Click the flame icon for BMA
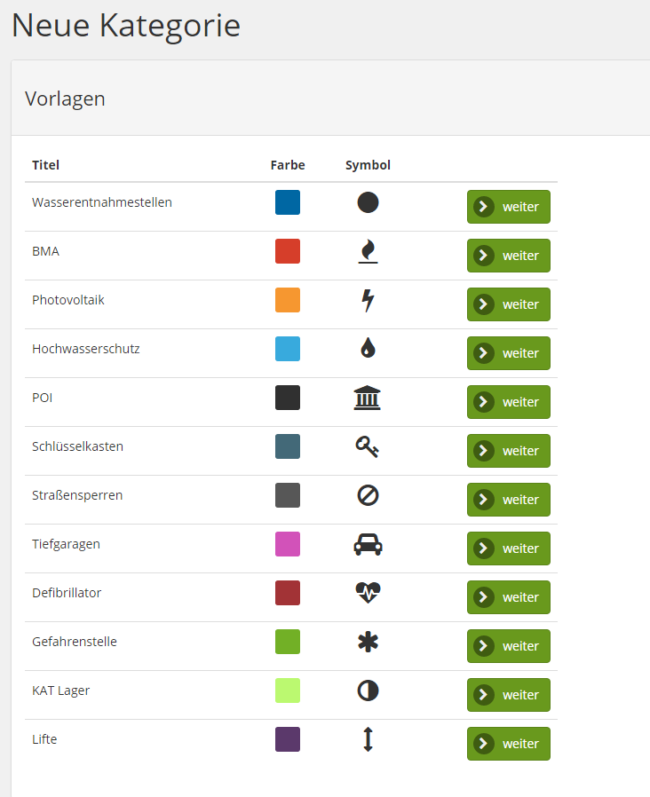650x797 pixels. pos(368,252)
